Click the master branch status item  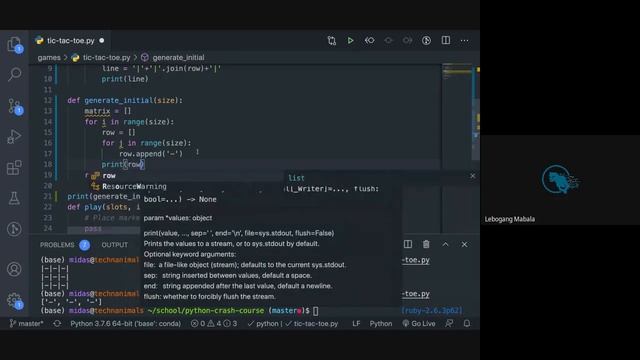pyautogui.click(x=27, y=324)
